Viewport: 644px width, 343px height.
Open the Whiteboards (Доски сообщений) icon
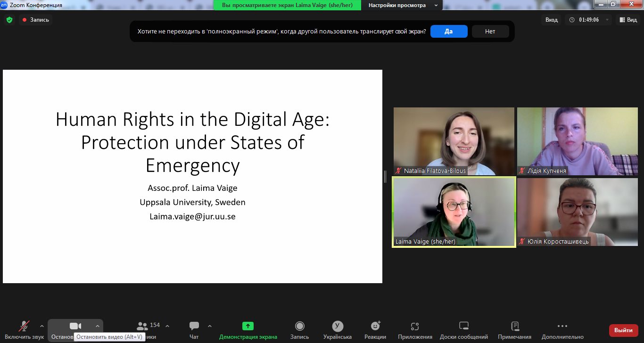click(x=463, y=327)
